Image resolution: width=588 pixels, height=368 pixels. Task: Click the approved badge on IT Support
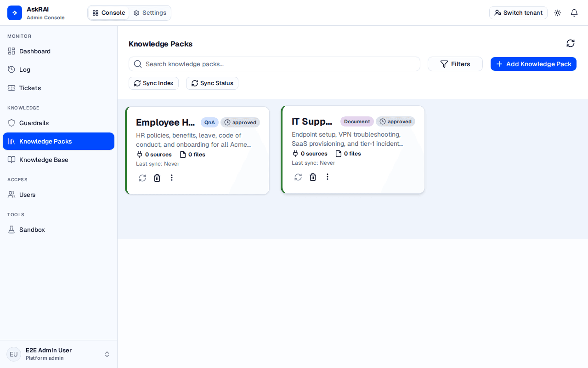(x=396, y=121)
